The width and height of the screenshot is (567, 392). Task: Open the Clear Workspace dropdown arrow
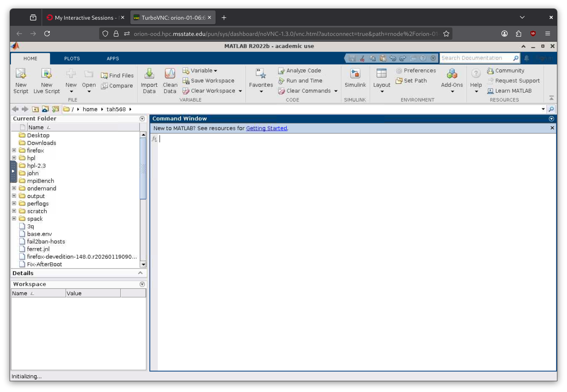tap(240, 91)
